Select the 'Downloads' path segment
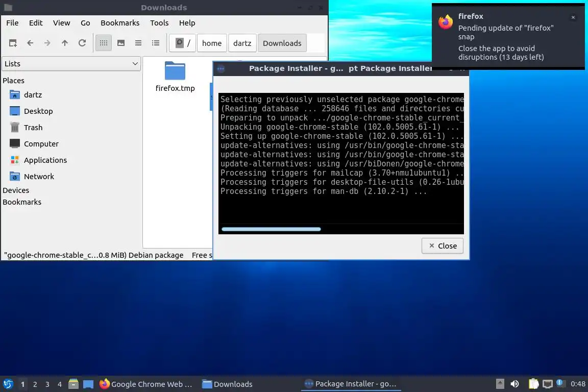 pyautogui.click(x=282, y=43)
